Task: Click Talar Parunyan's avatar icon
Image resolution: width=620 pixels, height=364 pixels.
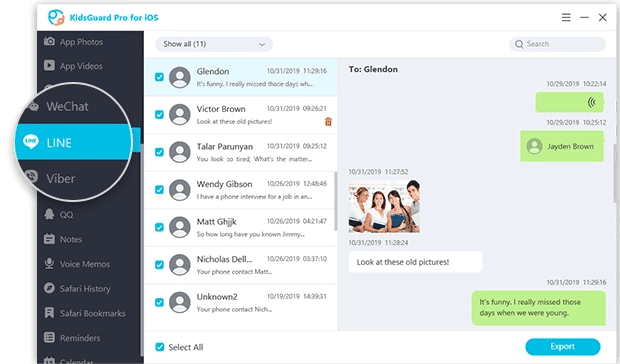Action: tap(180, 152)
